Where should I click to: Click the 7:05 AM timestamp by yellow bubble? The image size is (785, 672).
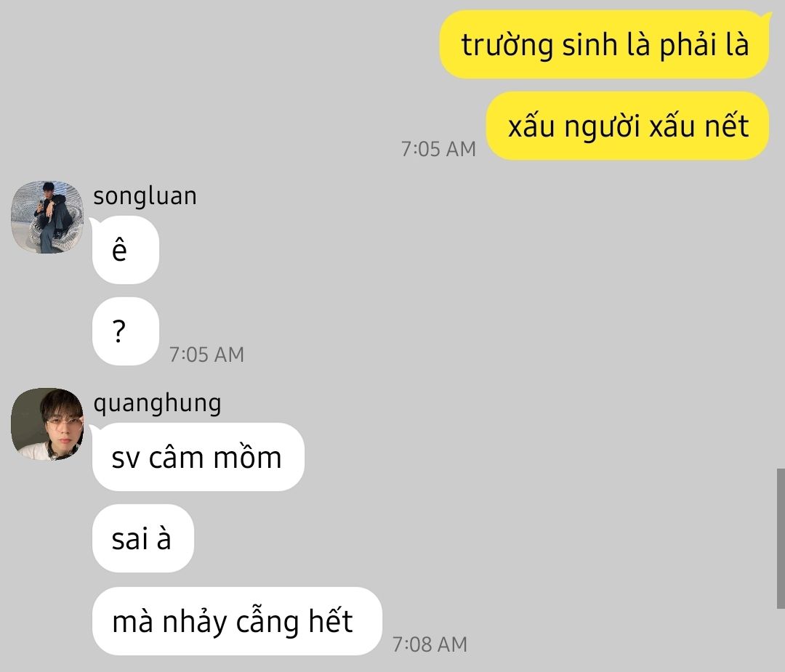438,149
